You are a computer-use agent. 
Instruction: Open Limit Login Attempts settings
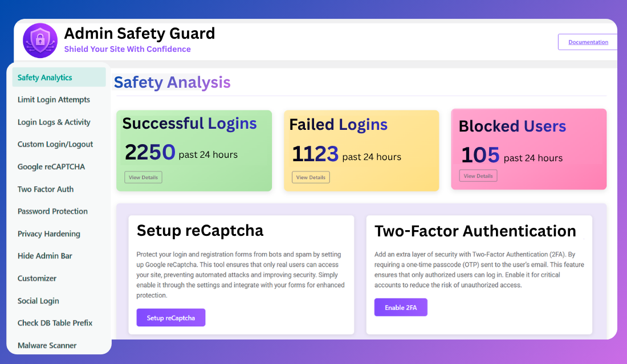(53, 100)
